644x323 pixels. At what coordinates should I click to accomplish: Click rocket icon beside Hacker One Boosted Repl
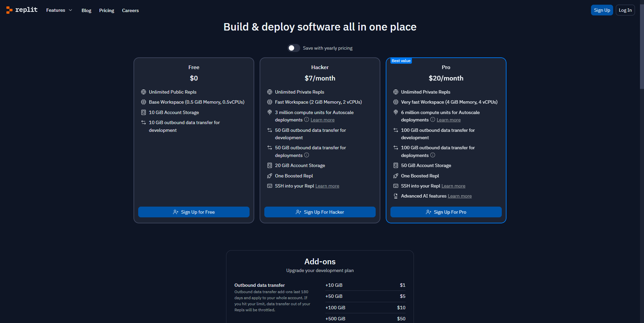[x=270, y=176]
